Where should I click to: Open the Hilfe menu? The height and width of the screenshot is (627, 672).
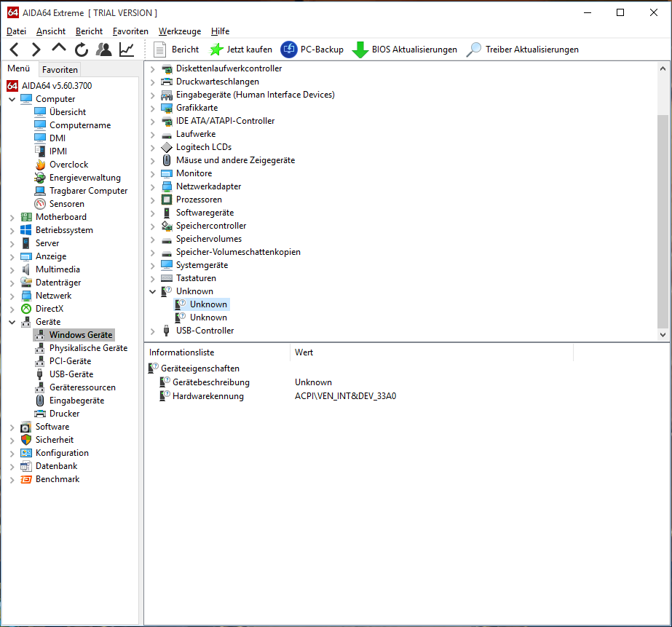pos(221,31)
